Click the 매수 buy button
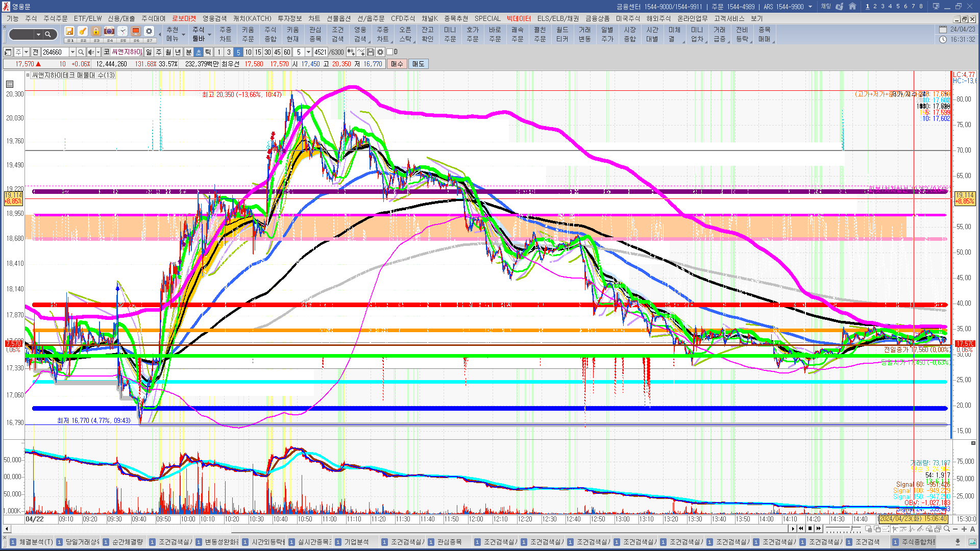The image size is (980, 551). click(x=397, y=64)
